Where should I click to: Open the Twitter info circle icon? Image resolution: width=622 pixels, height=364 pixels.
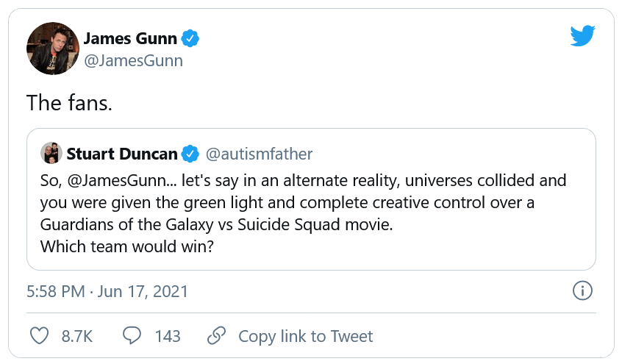(x=582, y=290)
